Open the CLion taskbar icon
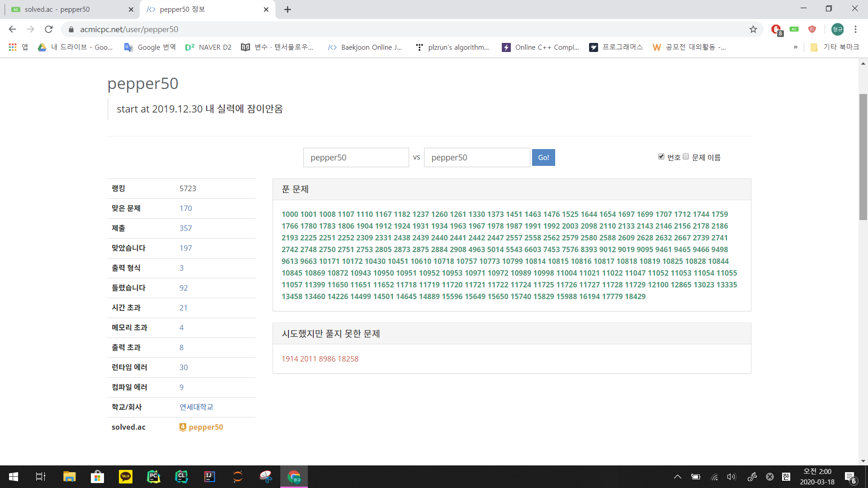The width and height of the screenshot is (868, 488). pyautogui.click(x=181, y=477)
